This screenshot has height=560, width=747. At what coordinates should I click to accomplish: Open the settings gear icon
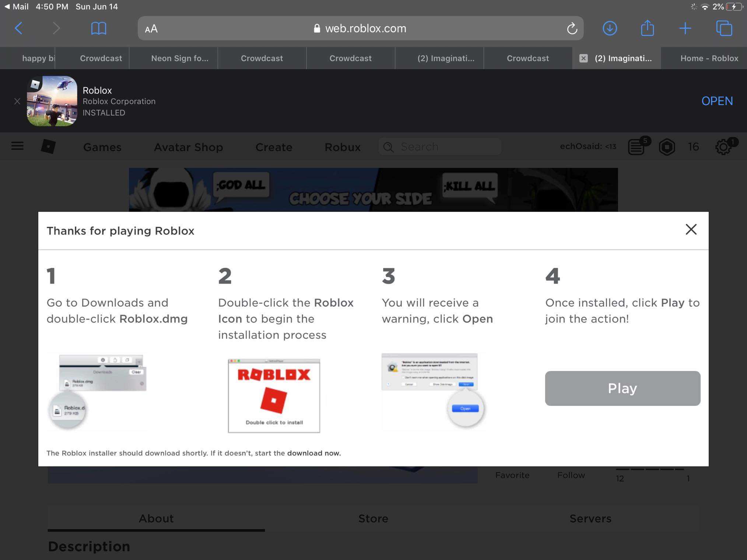click(723, 147)
